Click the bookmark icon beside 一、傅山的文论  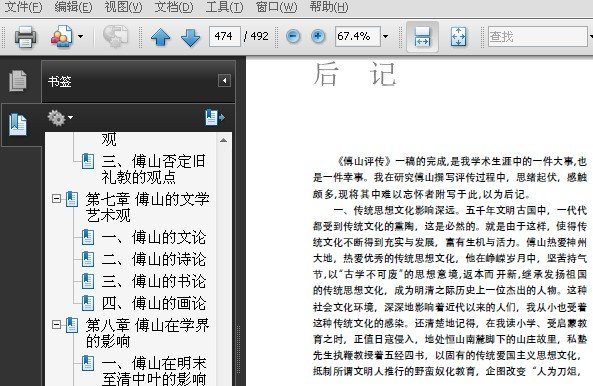pos(88,237)
